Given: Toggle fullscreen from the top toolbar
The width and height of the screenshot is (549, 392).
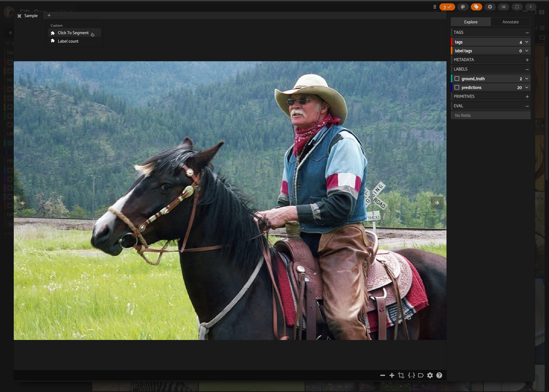Looking at the screenshot, I should 517,7.
